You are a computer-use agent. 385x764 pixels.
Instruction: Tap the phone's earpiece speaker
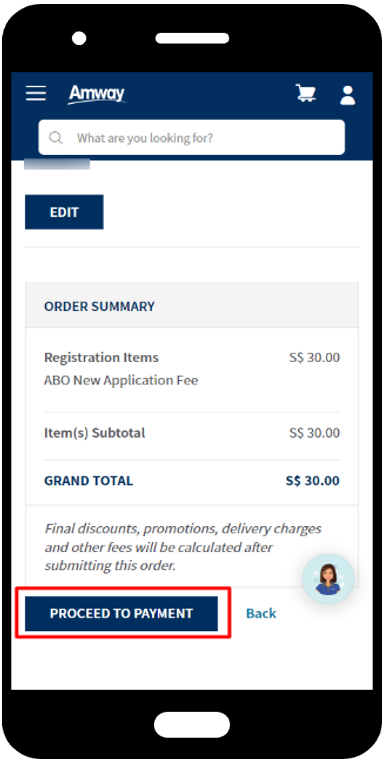(192, 38)
